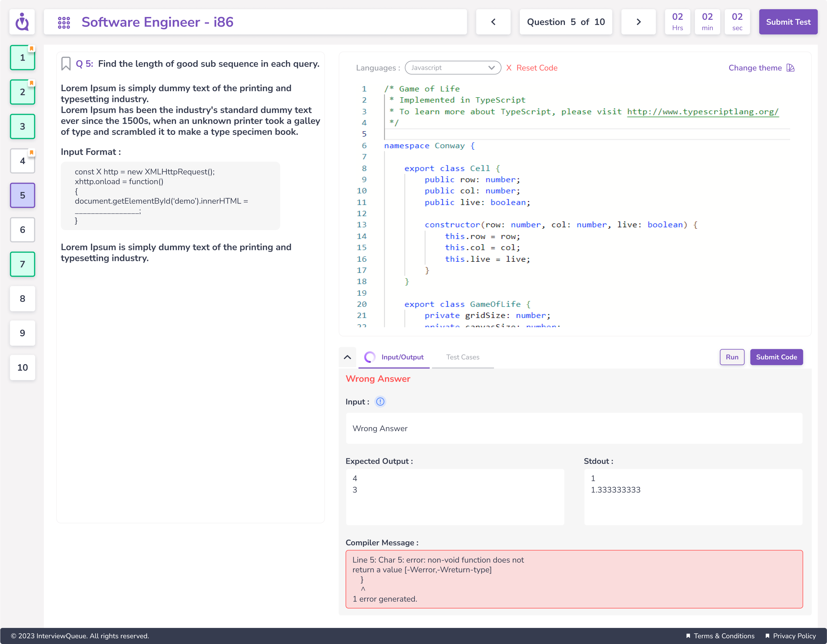Click the Change theme palette icon
Viewport: 827px width, 644px height.
tap(790, 68)
